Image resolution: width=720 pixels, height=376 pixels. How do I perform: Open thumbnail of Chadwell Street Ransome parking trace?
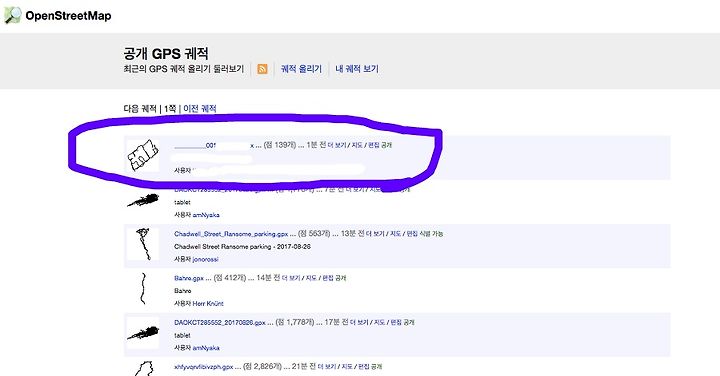click(x=143, y=244)
